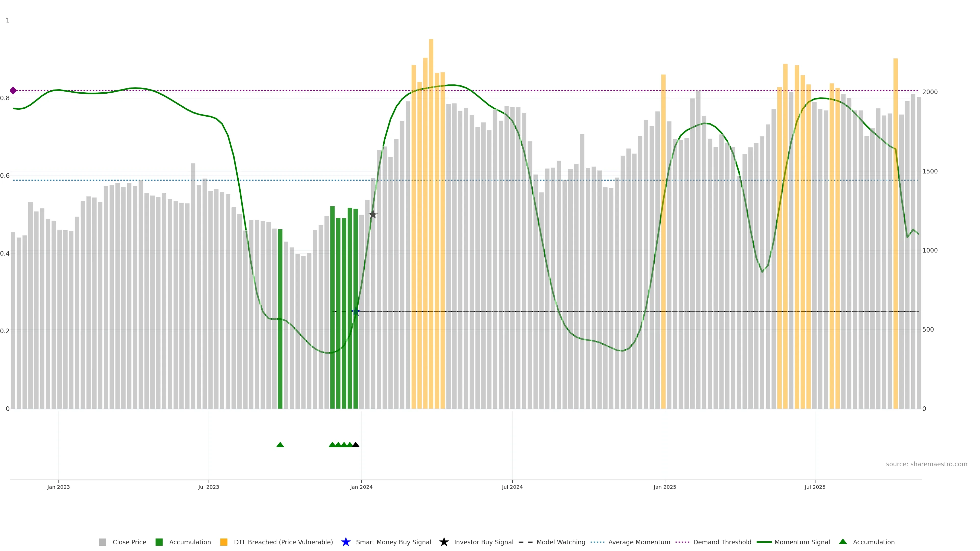Toggle the Model Watching dashed line legend

click(525, 542)
